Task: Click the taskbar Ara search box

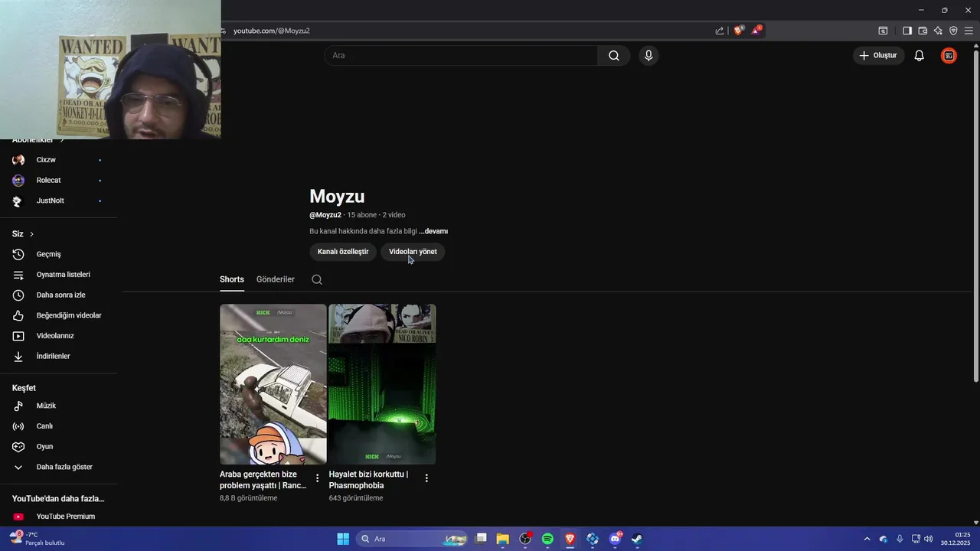Action: [x=413, y=539]
